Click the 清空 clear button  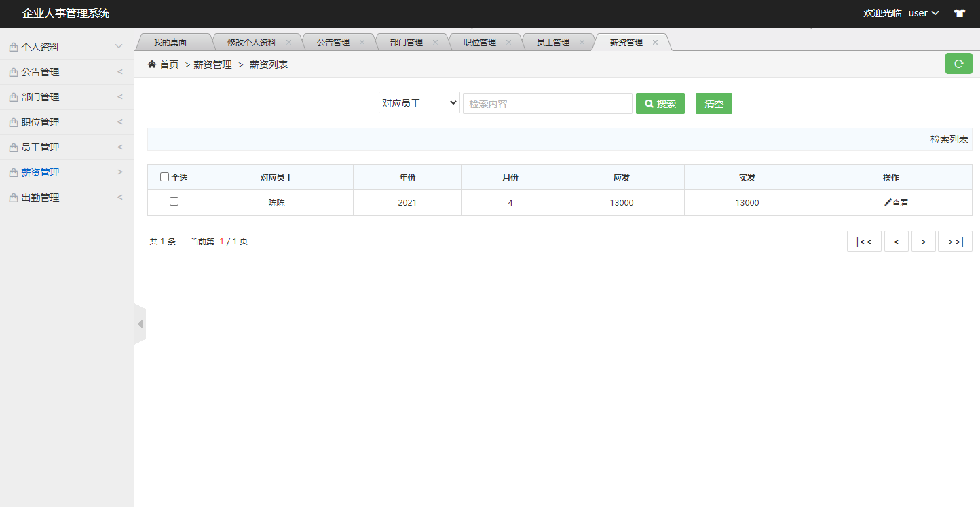coord(713,103)
